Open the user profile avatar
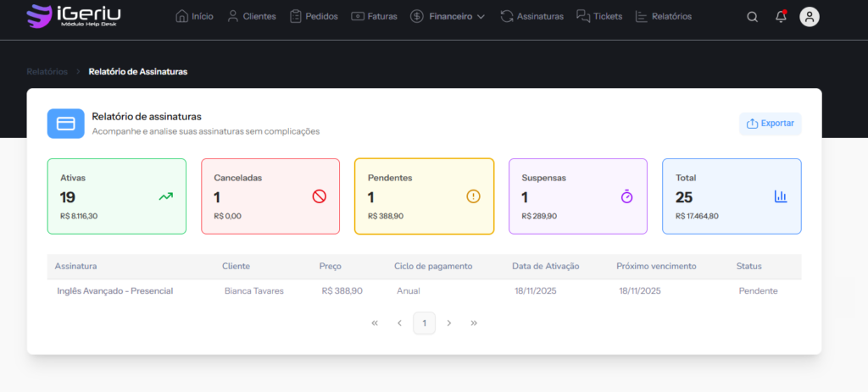 [x=810, y=17]
